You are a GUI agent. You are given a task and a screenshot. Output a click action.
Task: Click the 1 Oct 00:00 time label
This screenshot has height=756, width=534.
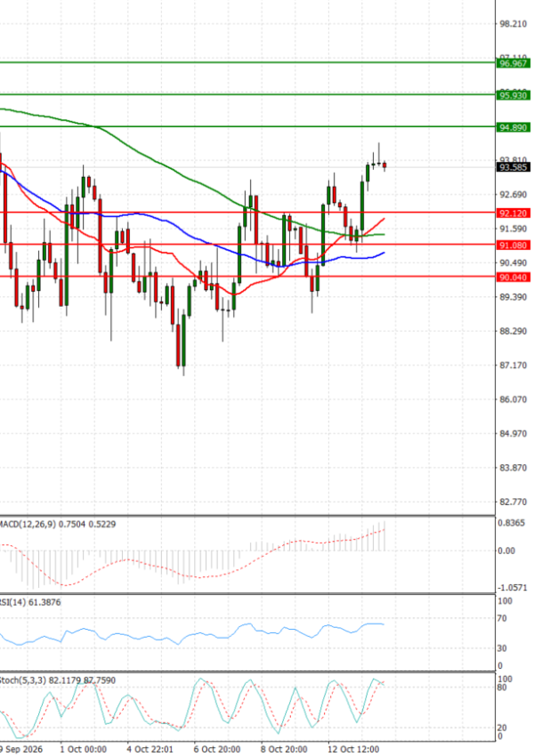(84, 749)
